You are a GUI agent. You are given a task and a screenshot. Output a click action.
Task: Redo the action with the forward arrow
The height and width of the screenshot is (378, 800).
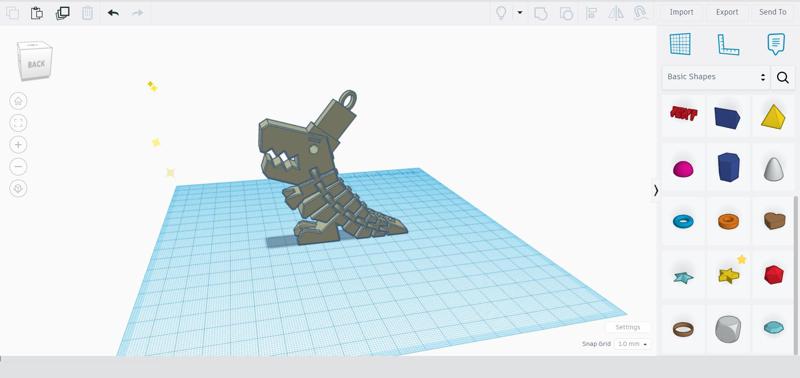(138, 13)
